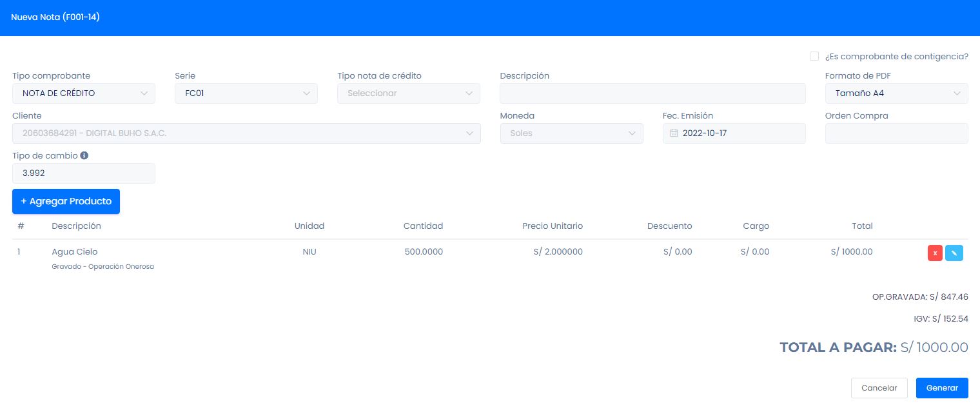Click the info icon beside Tipo de cambio
This screenshot has width=980, height=408.
point(84,155)
